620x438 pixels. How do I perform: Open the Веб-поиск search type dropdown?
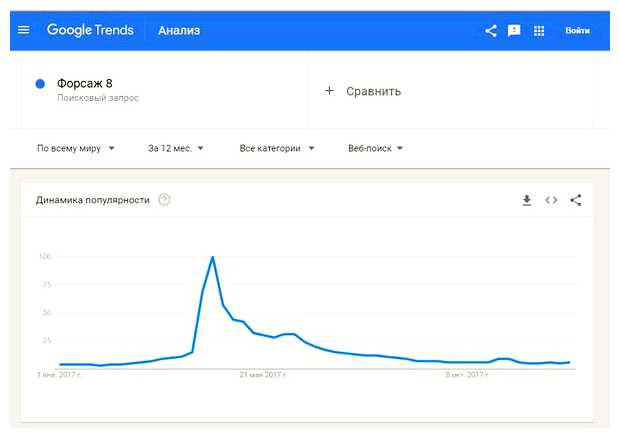(x=375, y=148)
